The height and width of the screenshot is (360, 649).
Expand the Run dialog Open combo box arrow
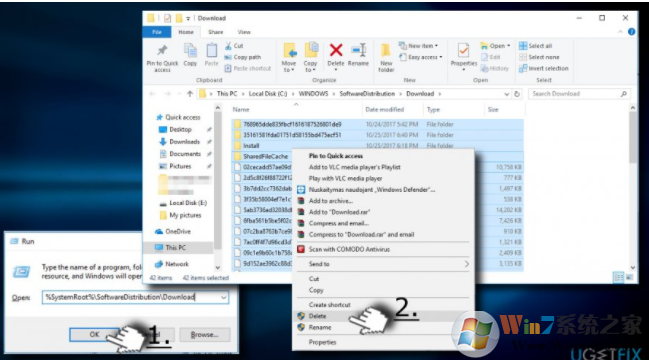point(224,297)
